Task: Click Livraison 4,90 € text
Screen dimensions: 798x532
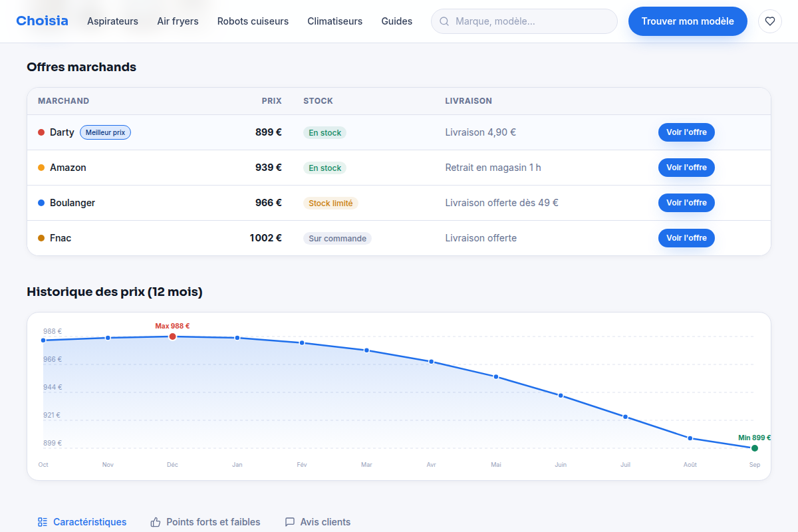Action: (481, 132)
